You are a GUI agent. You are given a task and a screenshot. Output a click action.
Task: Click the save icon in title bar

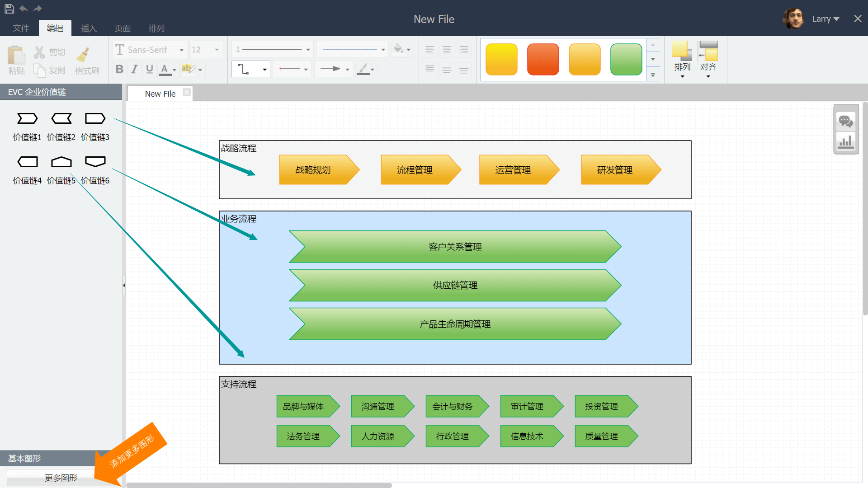click(9, 9)
